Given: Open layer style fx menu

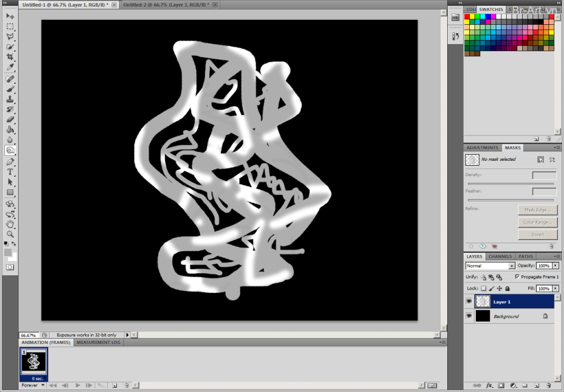Looking at the screenshot, I should 489,385.
